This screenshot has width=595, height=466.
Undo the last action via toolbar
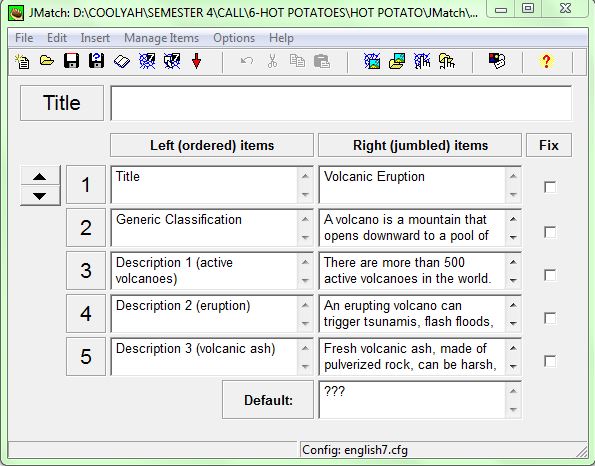point(247,61)
